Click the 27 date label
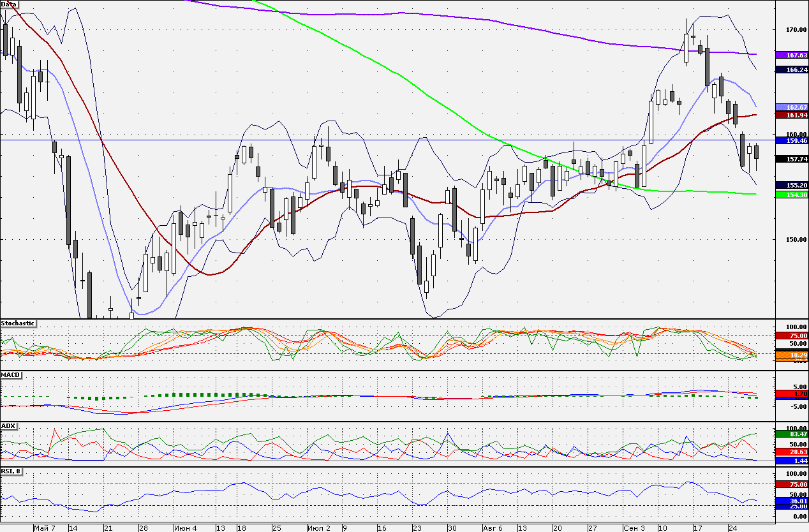This screenshot has width=809, height=532. pos(591,528)
